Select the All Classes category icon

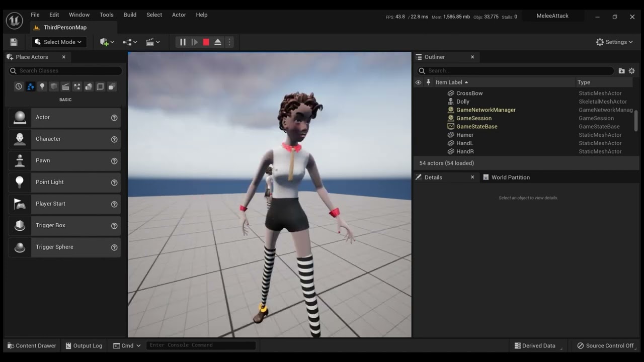(112, 86)
